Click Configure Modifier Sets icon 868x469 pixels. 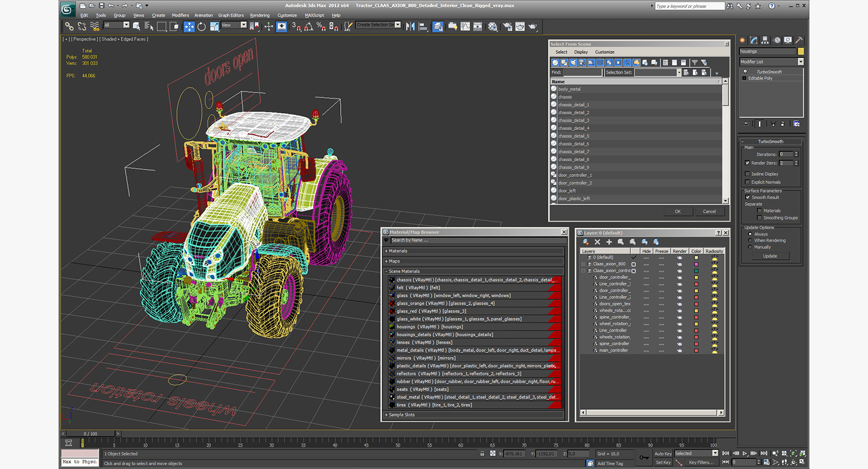pyautogui.click(x=796, y=124)
